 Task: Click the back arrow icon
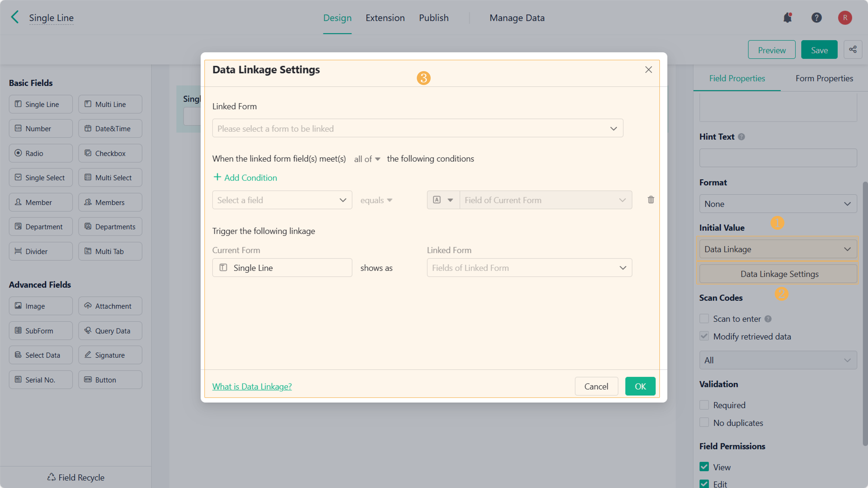(15, 17)
